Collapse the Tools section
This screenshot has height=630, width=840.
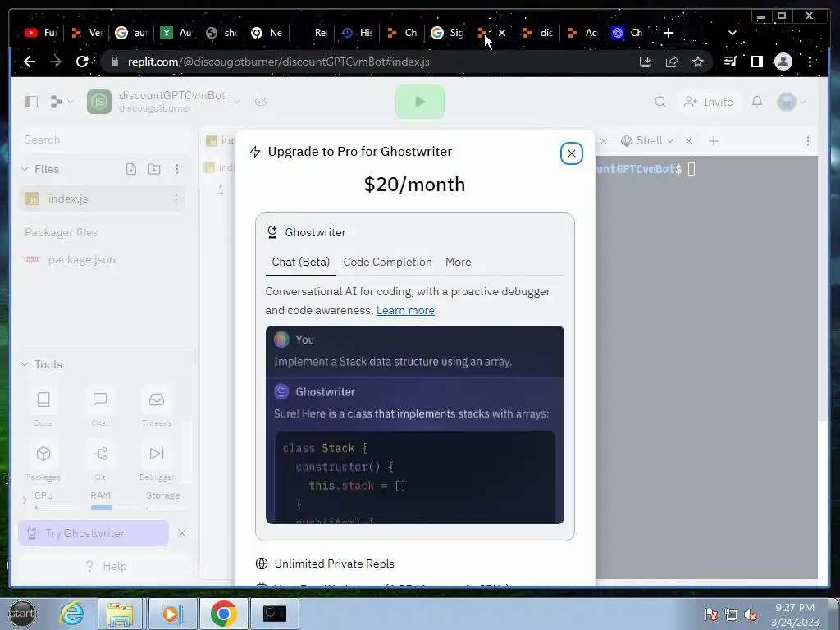tap(24, 364)
